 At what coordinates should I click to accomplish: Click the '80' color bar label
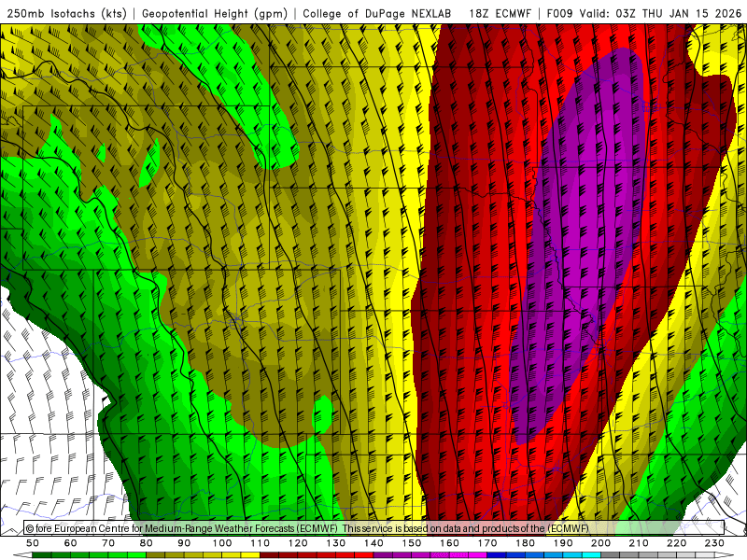coord(146,543)
